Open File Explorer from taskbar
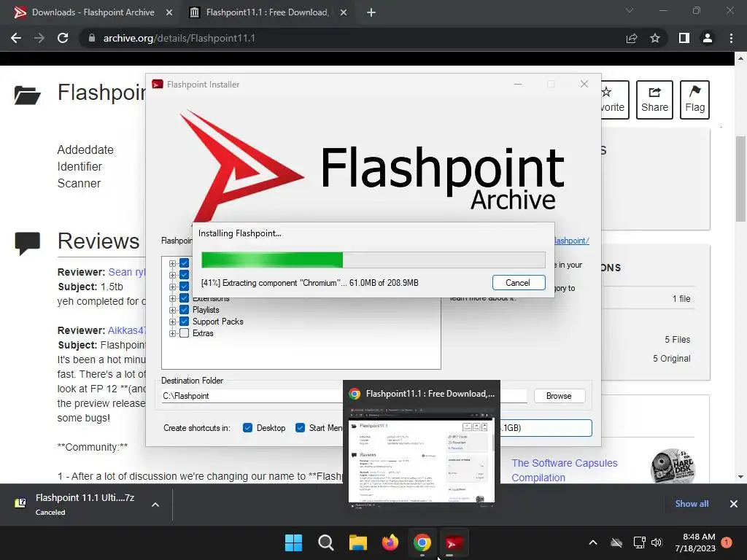Viewport: 747px width, 560px height. [x=357, y=542]
